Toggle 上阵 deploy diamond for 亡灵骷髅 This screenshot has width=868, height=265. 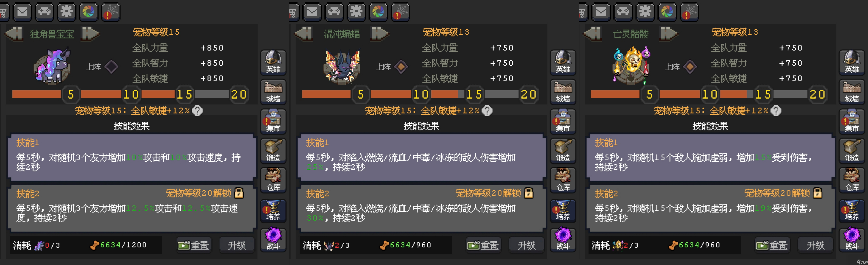point(690,66)
